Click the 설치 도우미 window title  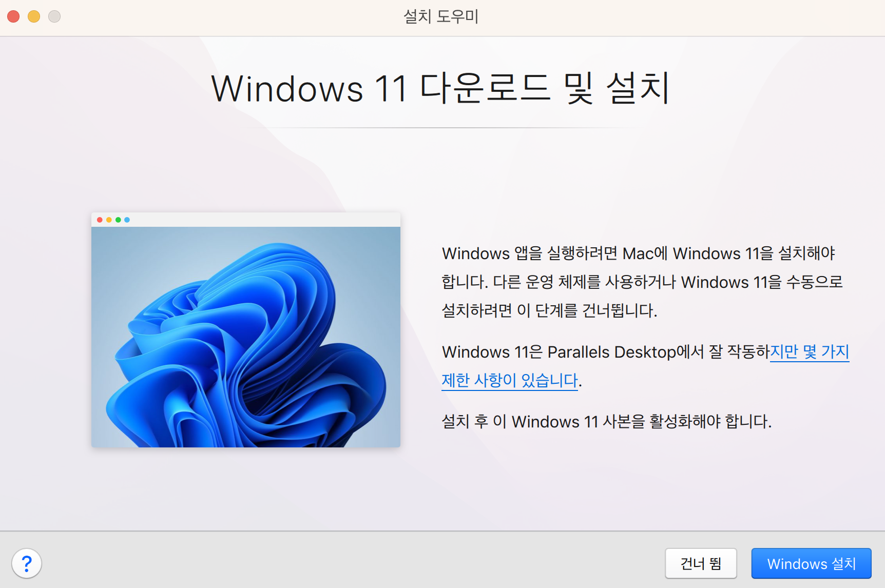point(441,16)
